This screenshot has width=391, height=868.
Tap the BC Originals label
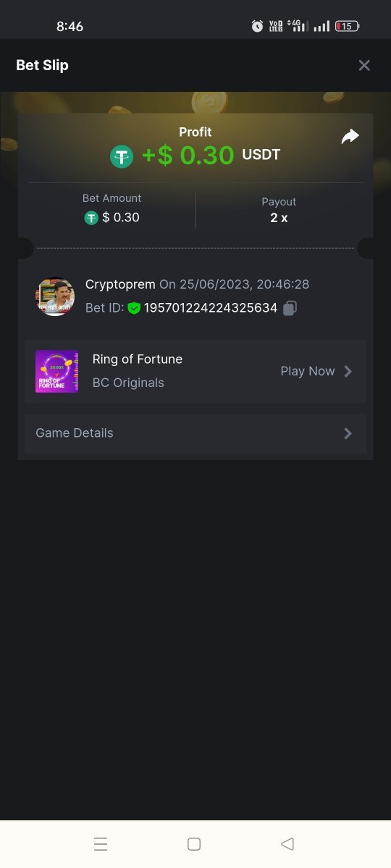(128, 383)
